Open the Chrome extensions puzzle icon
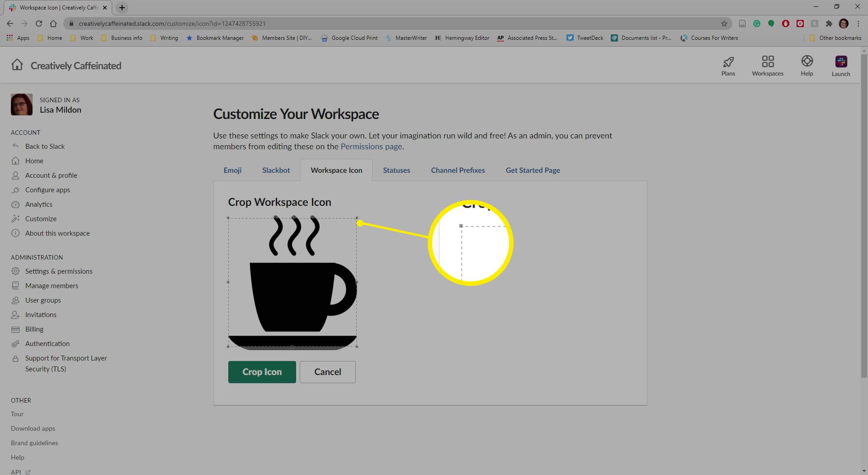This screenshot has width=868, height=475. (x=829, y=24)
